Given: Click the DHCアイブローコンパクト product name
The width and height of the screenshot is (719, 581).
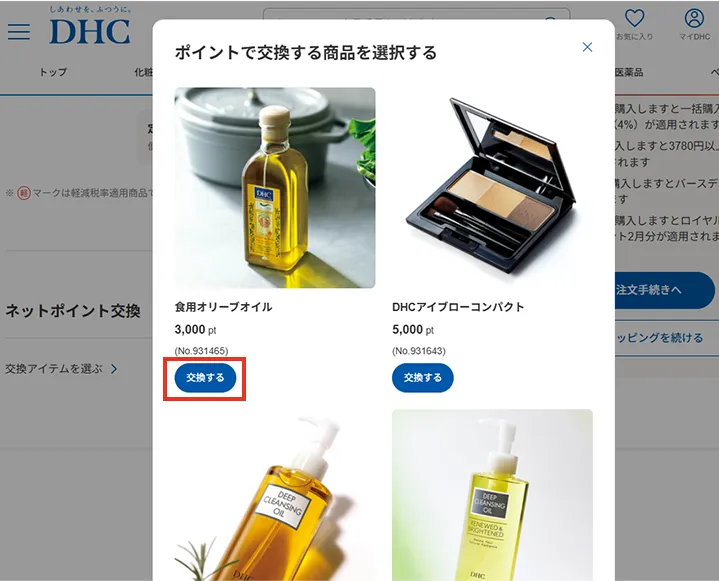Looking at the screenshot, I should [458, 307].
